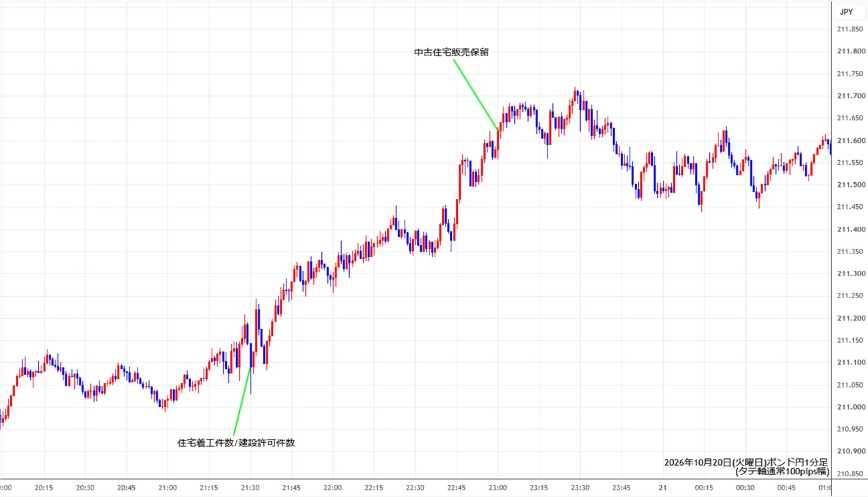Pick the 21:00 time label
The width and height of the screenshot is (868, 497).
pyautogui.click(x=168, y=488)
